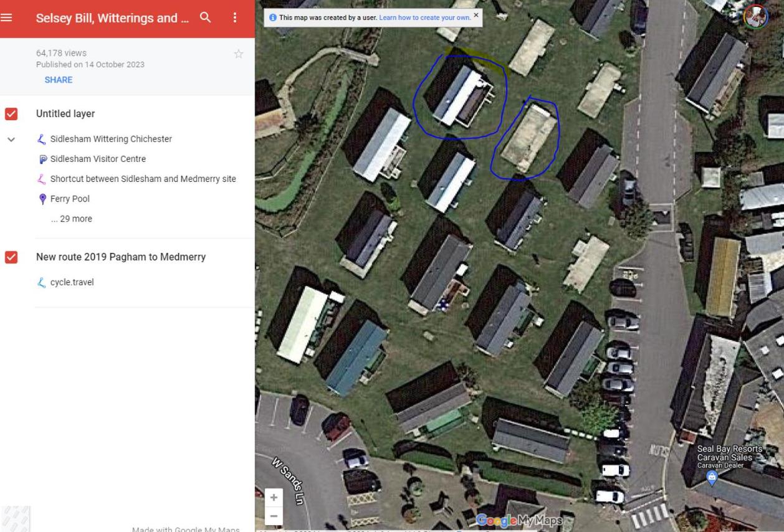This screenshot has width=784, height=532.
Task: Zoom in on the map
Action: tap(273, 498)
